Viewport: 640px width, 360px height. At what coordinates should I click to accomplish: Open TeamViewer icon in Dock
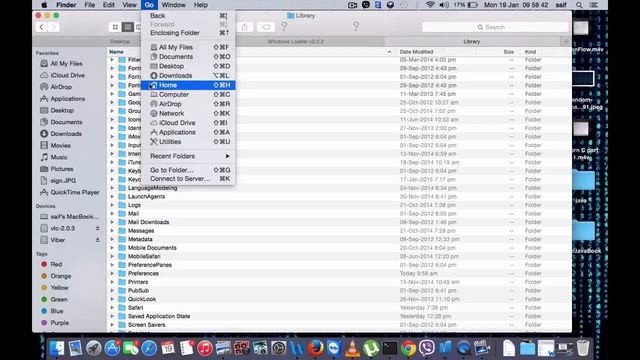(334, 348)
